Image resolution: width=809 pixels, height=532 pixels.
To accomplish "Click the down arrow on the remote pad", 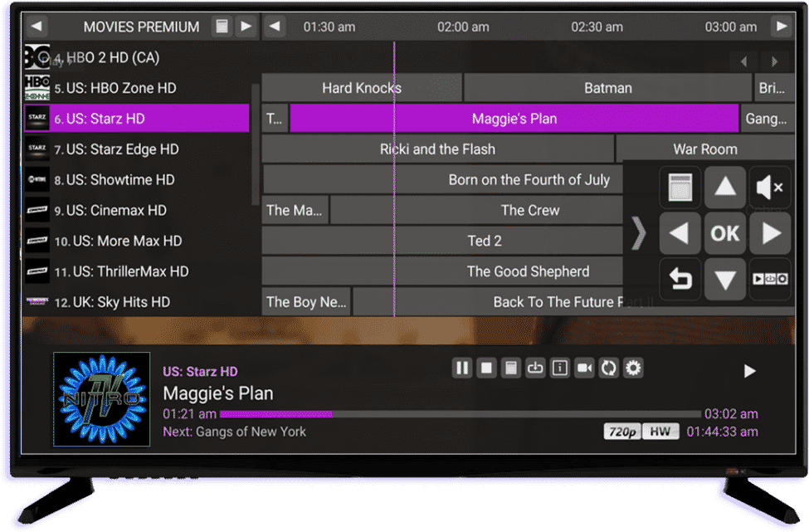I will pos(725,279).
